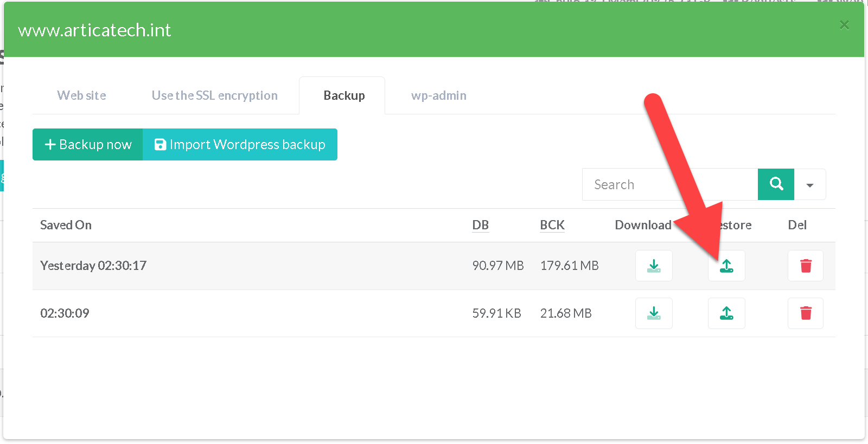This screenshot has height=444, width=868.
Task: Expand the search options dropdown caret
Action: coord(810,185)
